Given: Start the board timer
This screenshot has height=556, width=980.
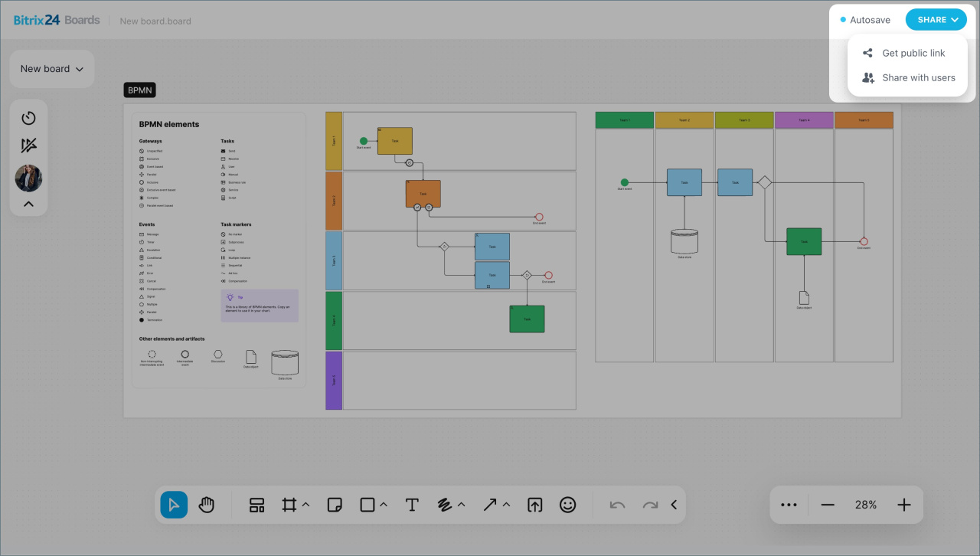Looking at the screenshot, I should (x=28, y=118).
